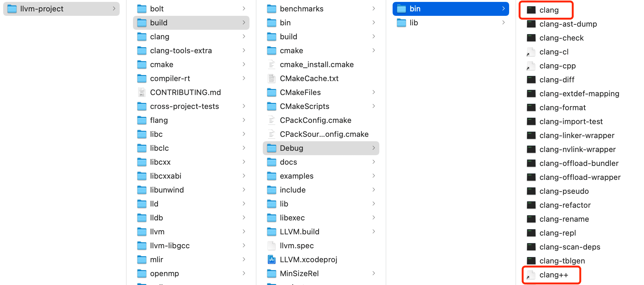Click the clang-tools-extra folder icon
Screen dimensions: 644x285
142,51
